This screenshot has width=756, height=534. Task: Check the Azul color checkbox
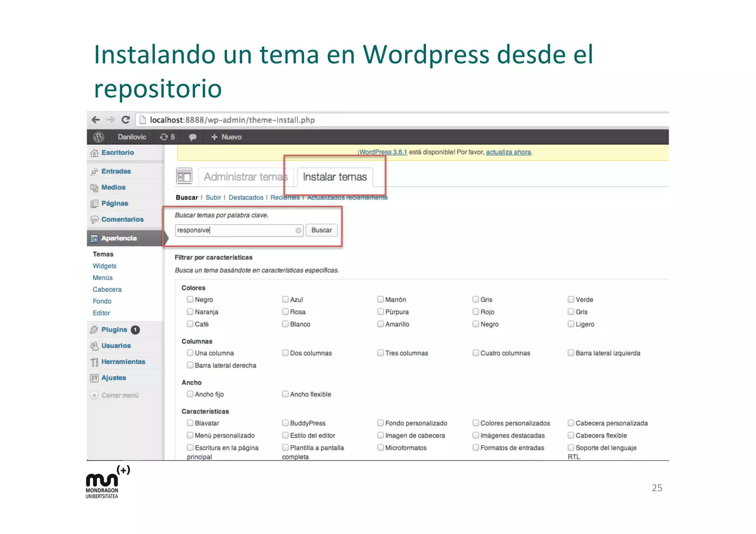click(x=285, y=299)
